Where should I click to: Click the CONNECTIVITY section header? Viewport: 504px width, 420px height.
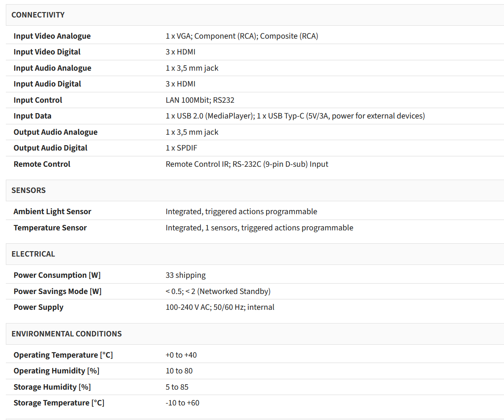(x=38, y=15)
